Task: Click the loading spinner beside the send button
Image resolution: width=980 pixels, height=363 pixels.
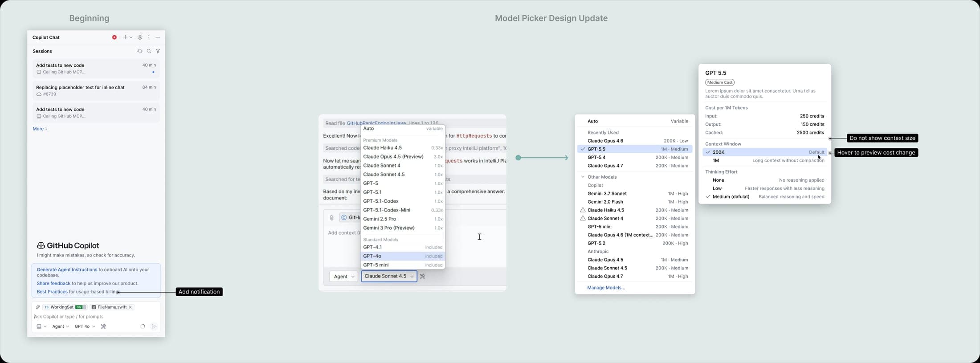Action: [143, 326]
